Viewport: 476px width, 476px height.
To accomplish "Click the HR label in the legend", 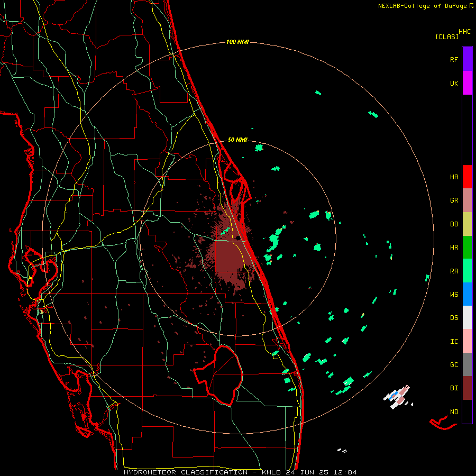I will pyautogui.click(x=454, y=248).
